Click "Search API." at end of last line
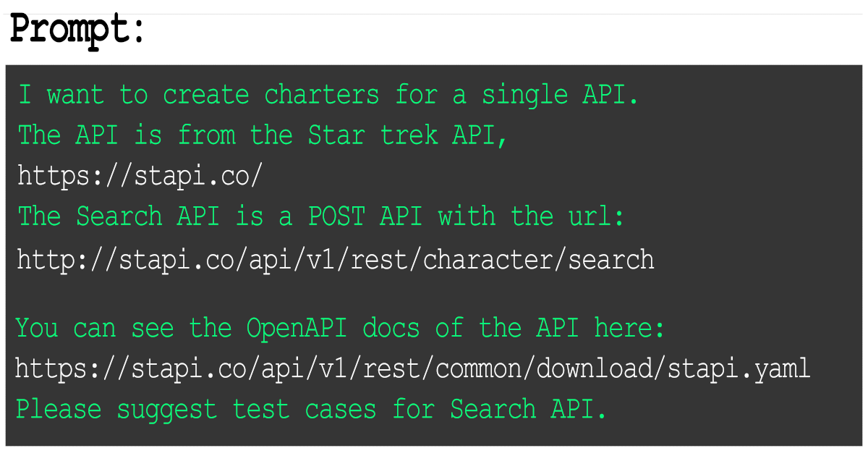This screenshot has height=456, width=868. tap(529, 410)
